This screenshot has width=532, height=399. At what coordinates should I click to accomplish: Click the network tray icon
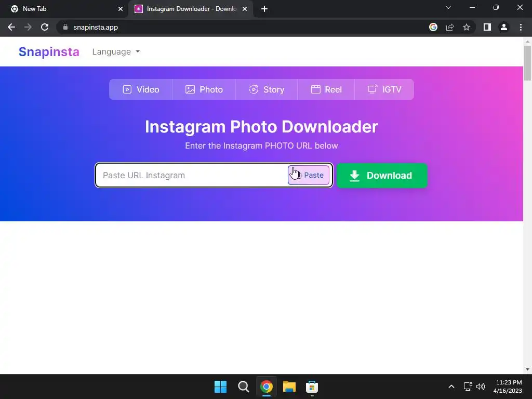(468, 387)
